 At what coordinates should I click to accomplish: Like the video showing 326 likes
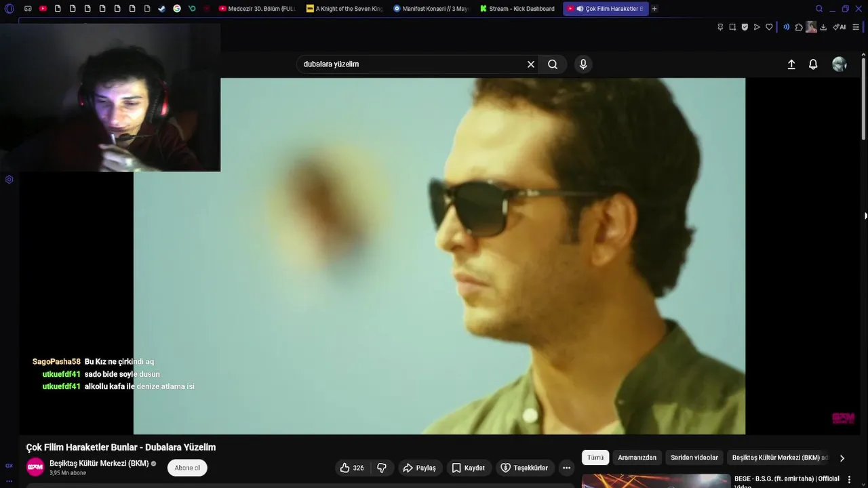click(353, 468)
